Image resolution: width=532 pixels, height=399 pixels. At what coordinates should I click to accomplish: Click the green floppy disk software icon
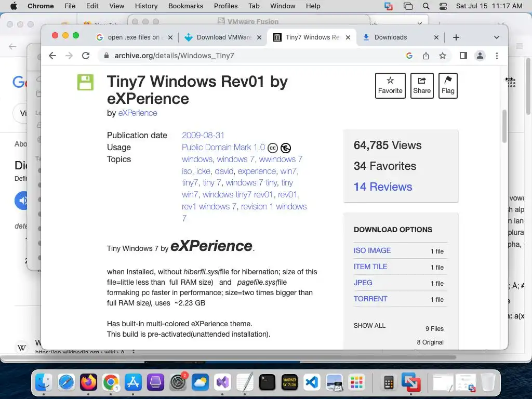tap(86, 82)
